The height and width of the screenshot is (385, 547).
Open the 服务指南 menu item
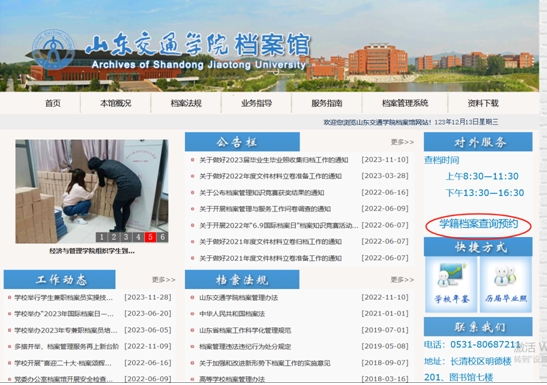327,103
